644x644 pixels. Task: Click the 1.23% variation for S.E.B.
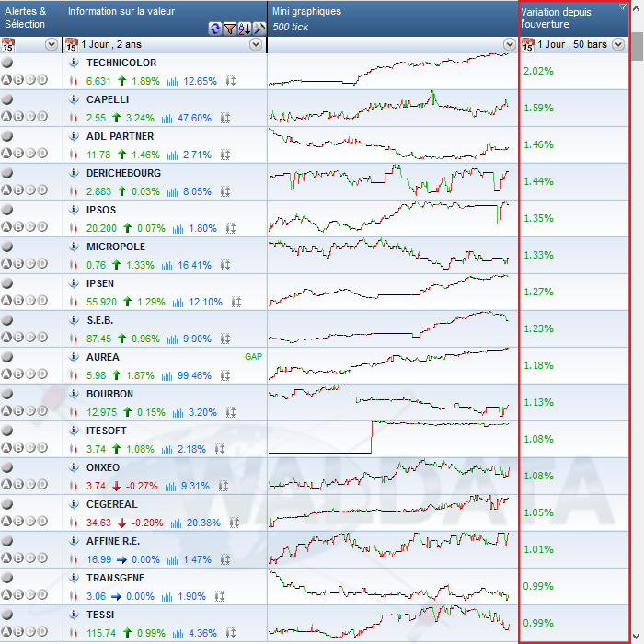(x=538, y=328)
